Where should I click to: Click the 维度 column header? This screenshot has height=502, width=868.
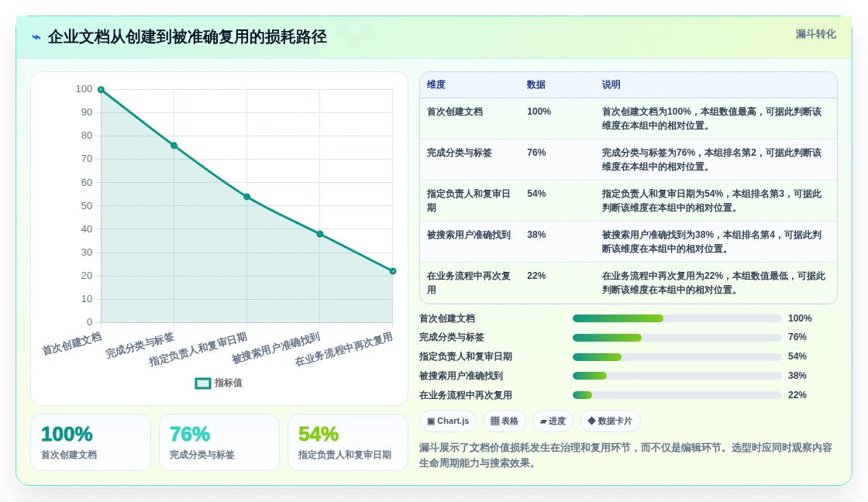click(436, 84)
